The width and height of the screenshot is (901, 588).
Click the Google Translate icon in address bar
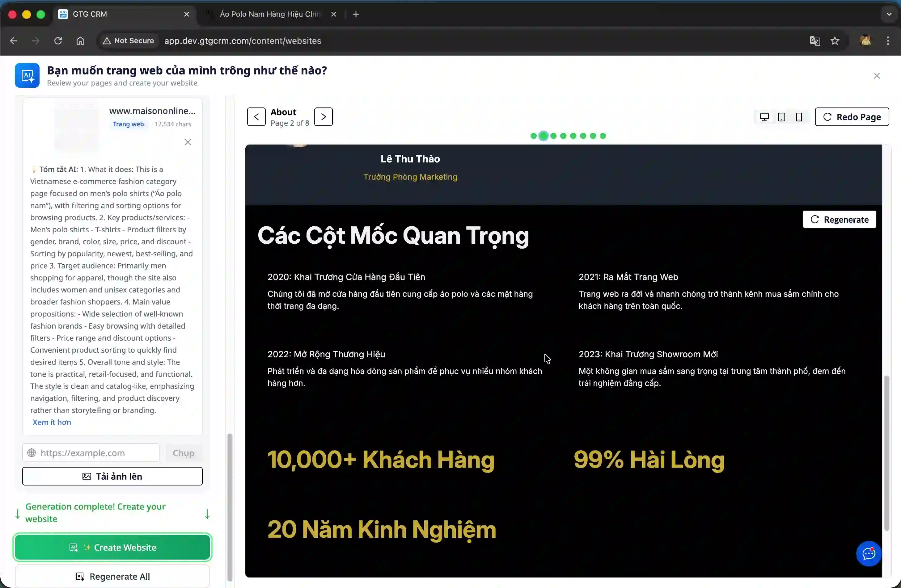(815, 41)
